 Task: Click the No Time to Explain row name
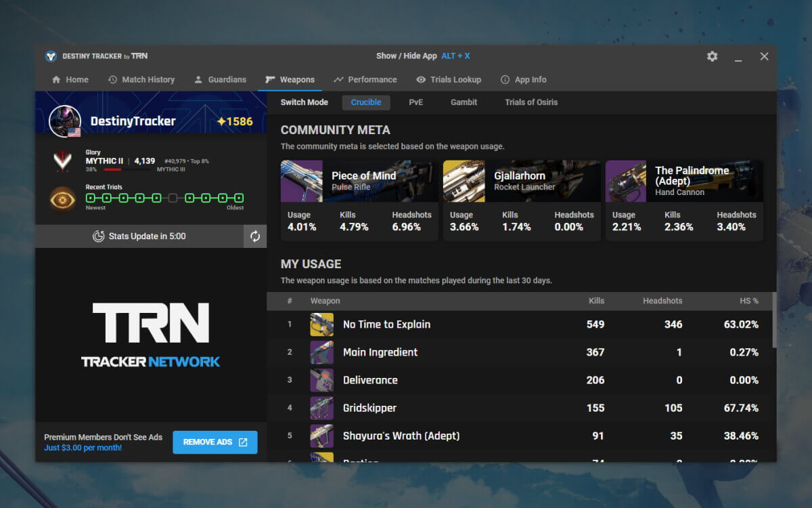386,324
